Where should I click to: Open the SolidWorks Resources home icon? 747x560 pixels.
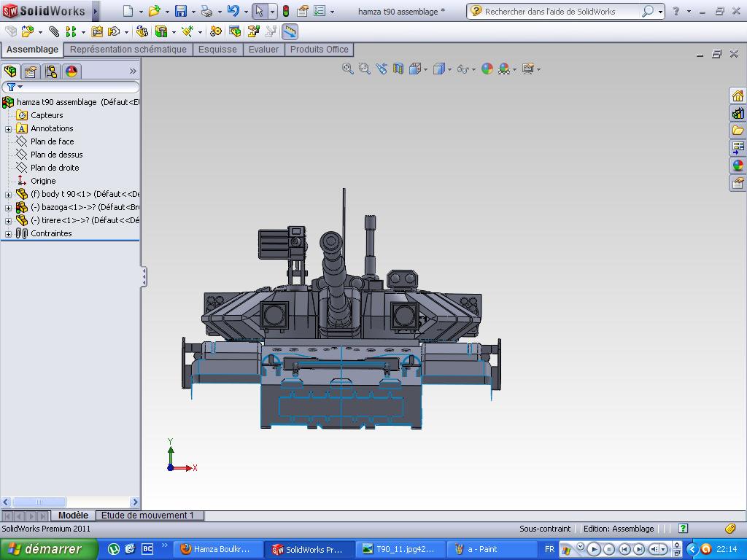[738, 96]
